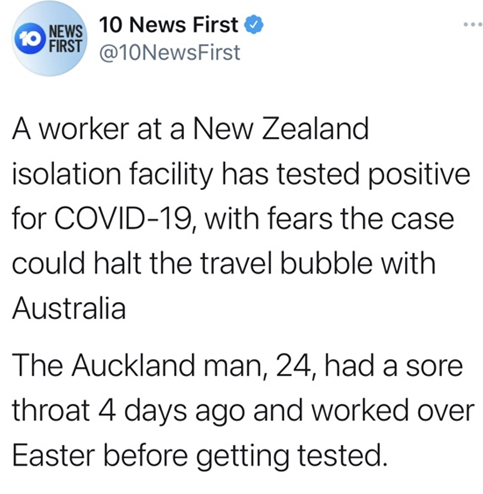Click the blue circular 10 logo in avatar
Image resolution: width=483 pixels, height=494 pixels.
30,39
